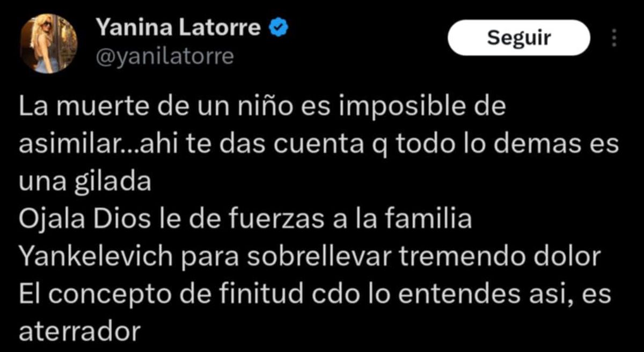Open the three-dot more options menu
644x352 pixels.
pos(614,38)
